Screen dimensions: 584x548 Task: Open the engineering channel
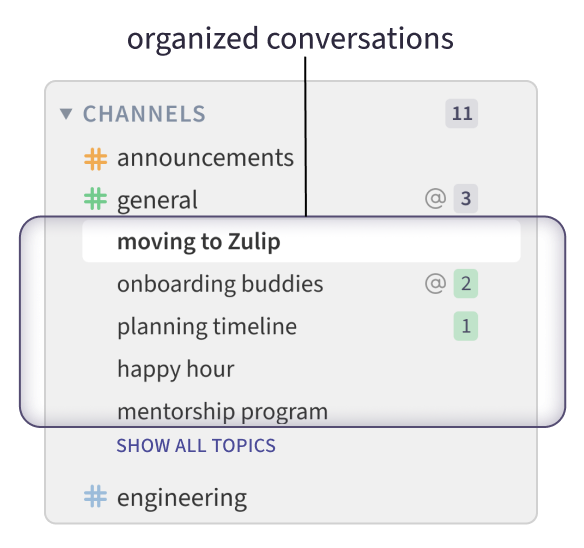point(182,498)
